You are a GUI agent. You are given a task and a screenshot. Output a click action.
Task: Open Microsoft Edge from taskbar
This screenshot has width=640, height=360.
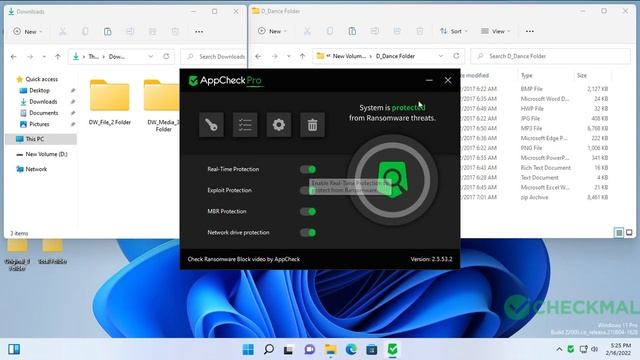coord(351,349)
